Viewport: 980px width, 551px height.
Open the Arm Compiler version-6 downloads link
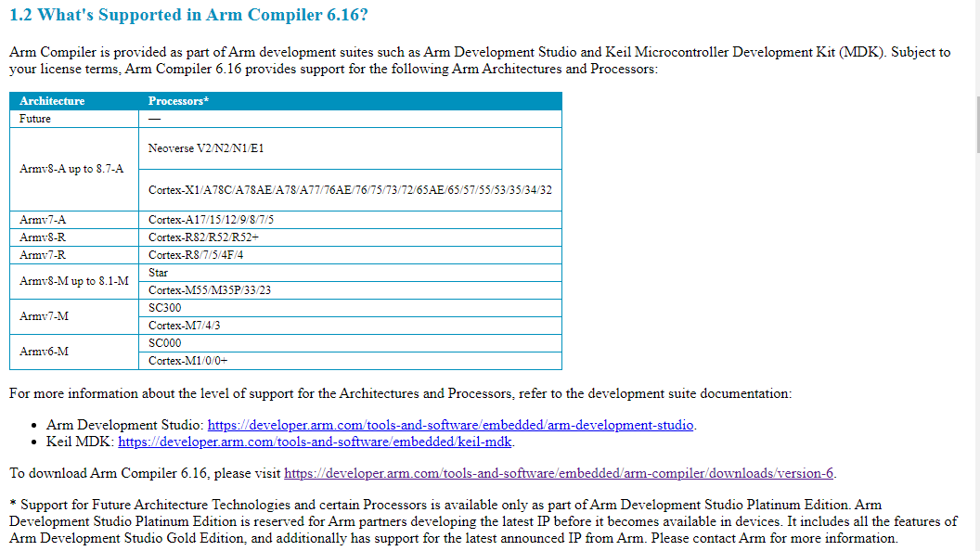(x=559, y=473)
